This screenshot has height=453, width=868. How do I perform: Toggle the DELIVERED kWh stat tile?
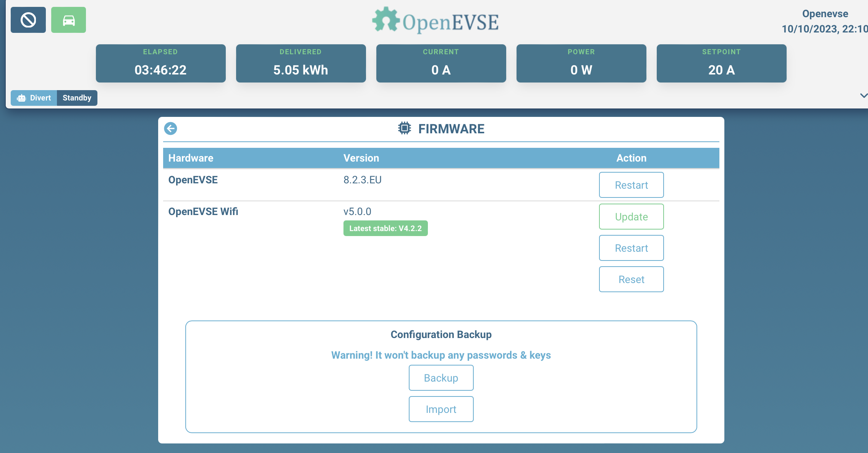pyautogui.click(x=301, y=63)
